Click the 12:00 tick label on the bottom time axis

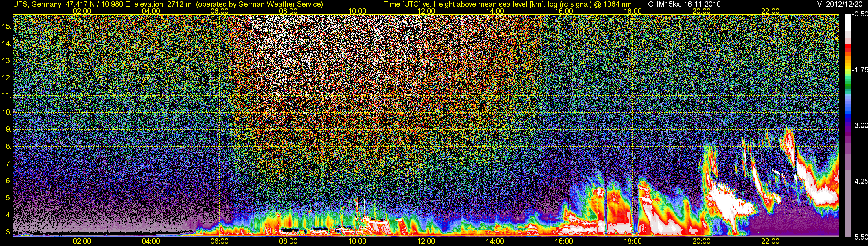pos(426,241)
